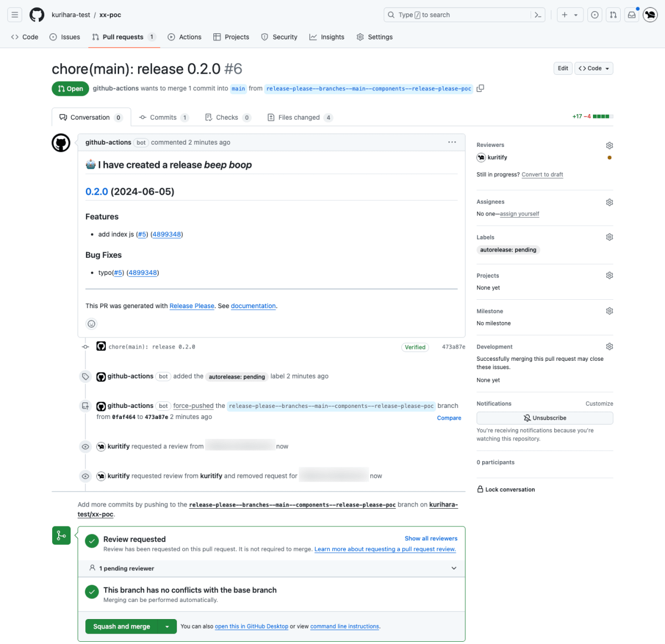Open the 0.2.0 release link
The height and width of the screenshot is (644, 665).
(96, 191)
